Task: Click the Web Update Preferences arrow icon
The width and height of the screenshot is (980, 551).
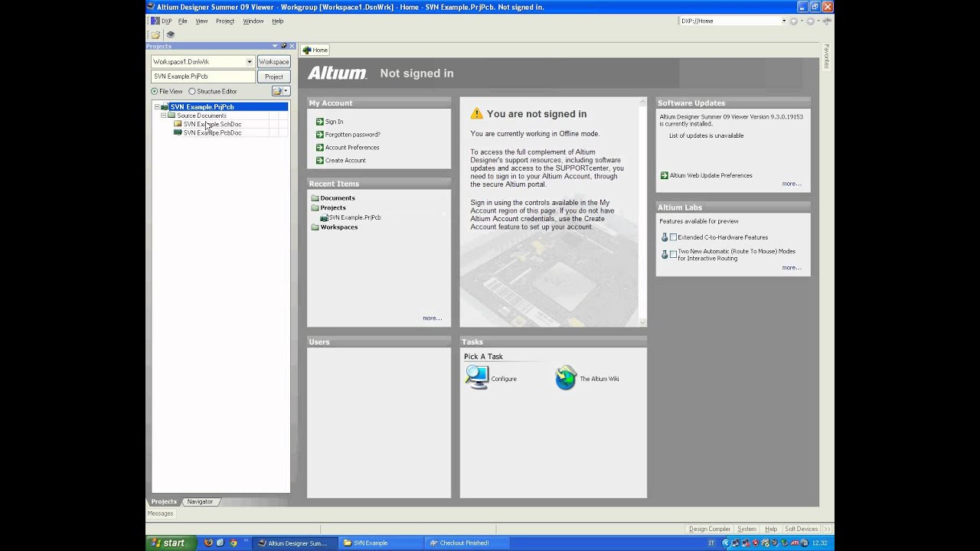Action: click(x=665, y=175)
